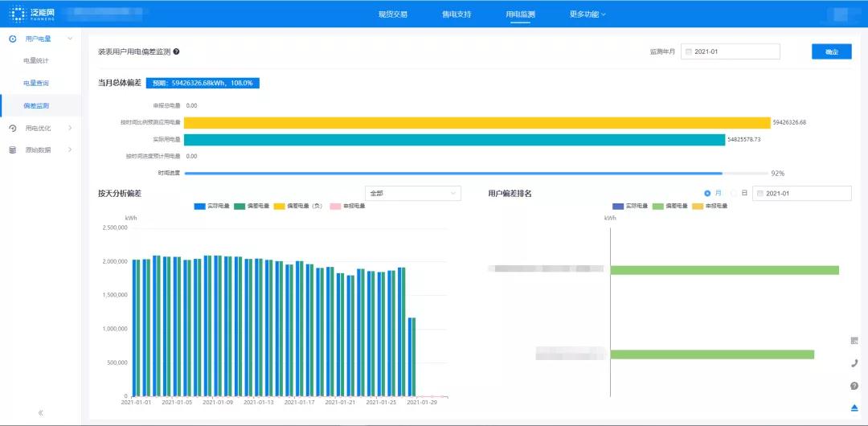Image resolution: width=868 pixels, height=426 pixels.
Task: Click the 用电优化 sidebar icon
Action: (x=13, y=128)
